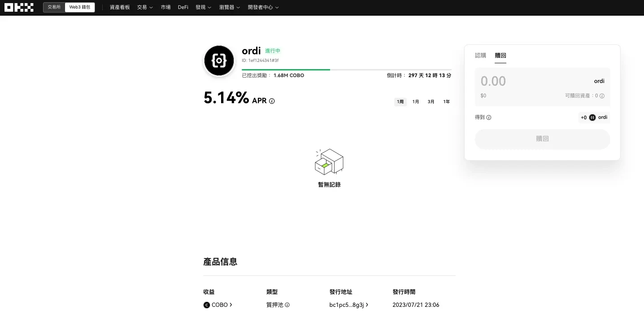Click the OKX logo
Viewport: 644px width, 323px height.
[19, 8]
